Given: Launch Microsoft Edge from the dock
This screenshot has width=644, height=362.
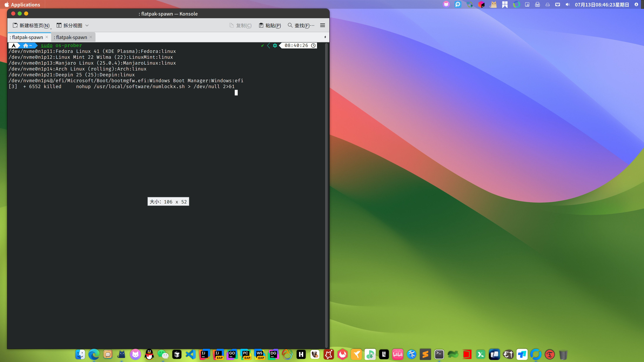Looking at the screenshot, I should pos(94,354).
